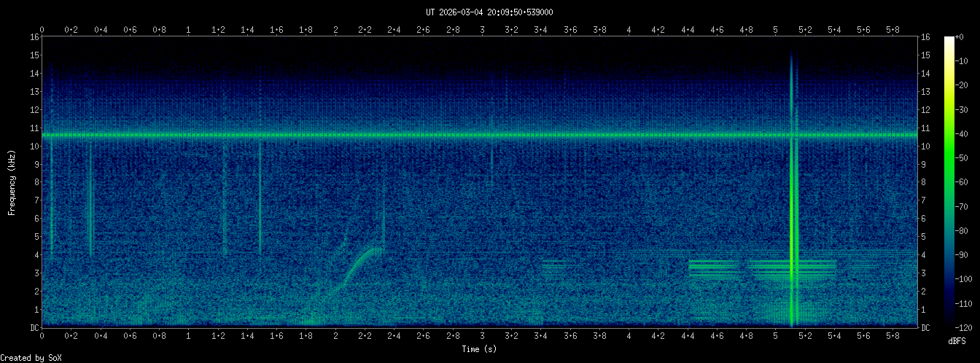The image size is (980, 363).
Task: Click the "Frequency (kHz)" axis label
Action: (x=12, y=181)
